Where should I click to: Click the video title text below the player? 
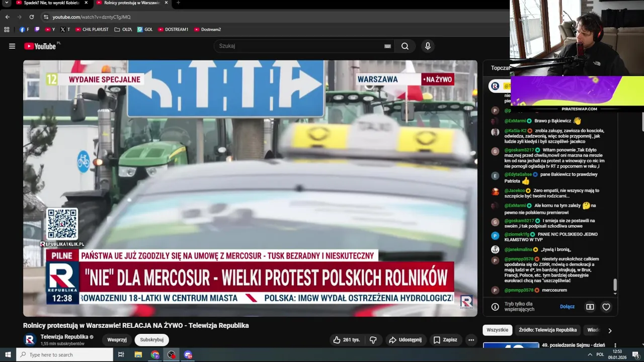[136, 325]
